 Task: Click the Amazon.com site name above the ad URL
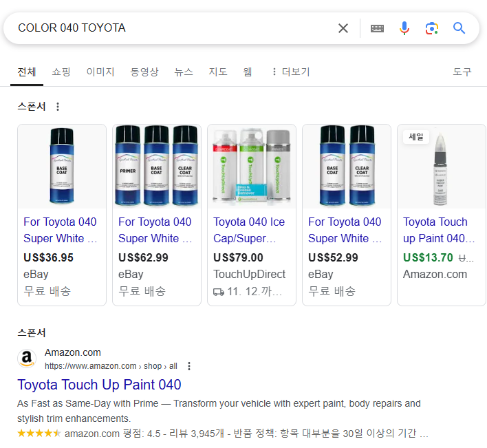point(73,352)
